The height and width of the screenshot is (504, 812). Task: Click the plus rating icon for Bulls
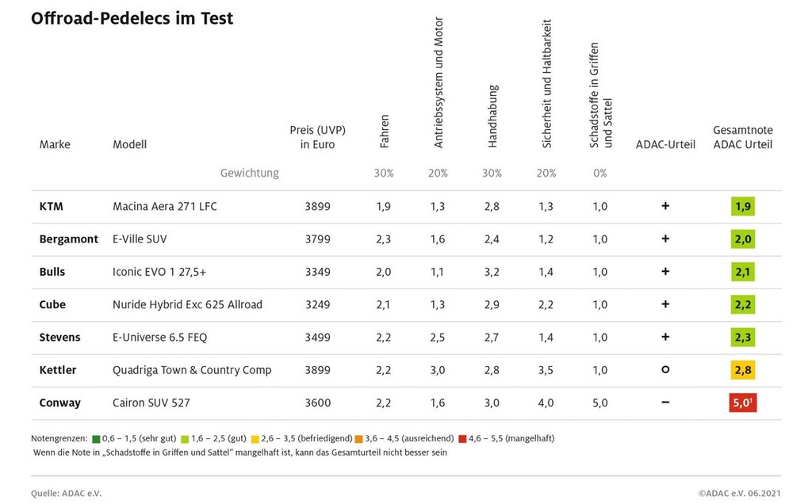pyautogui.click(x=665, y=272)
